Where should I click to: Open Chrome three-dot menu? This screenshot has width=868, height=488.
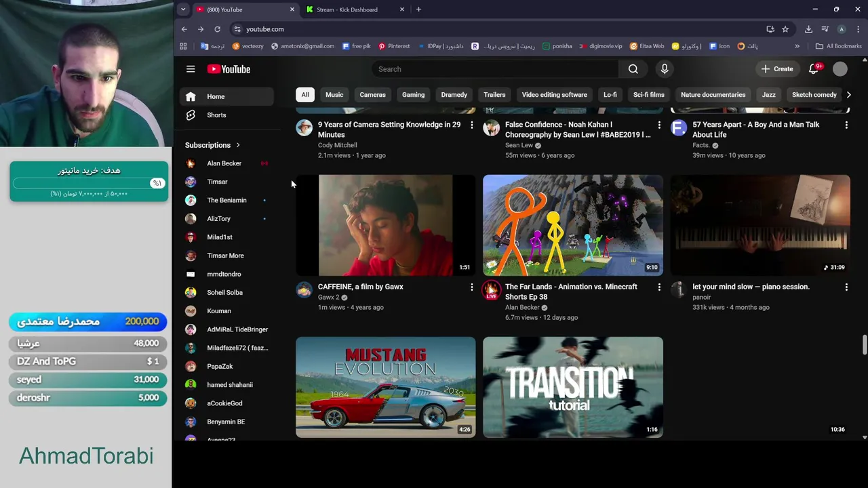point(858,29)
